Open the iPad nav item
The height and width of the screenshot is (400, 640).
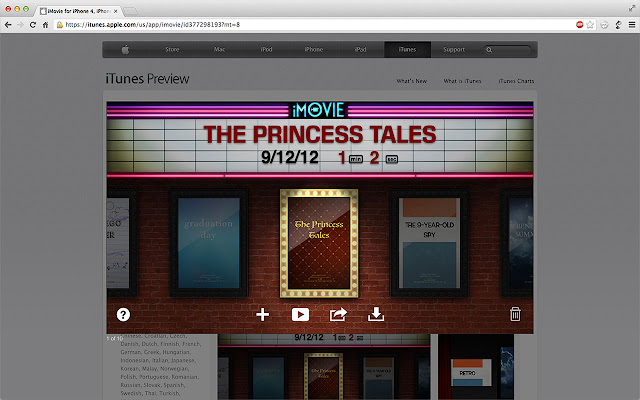360,49
